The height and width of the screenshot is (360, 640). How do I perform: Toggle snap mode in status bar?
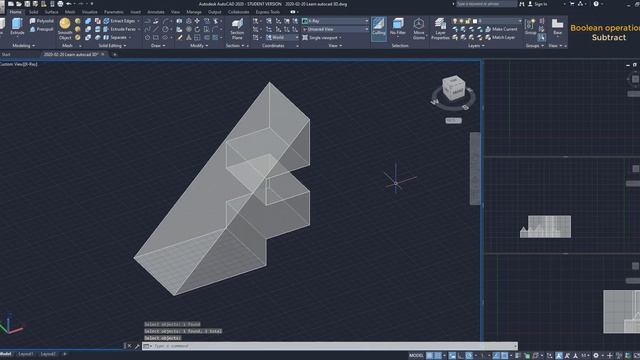tap(438, 356)
